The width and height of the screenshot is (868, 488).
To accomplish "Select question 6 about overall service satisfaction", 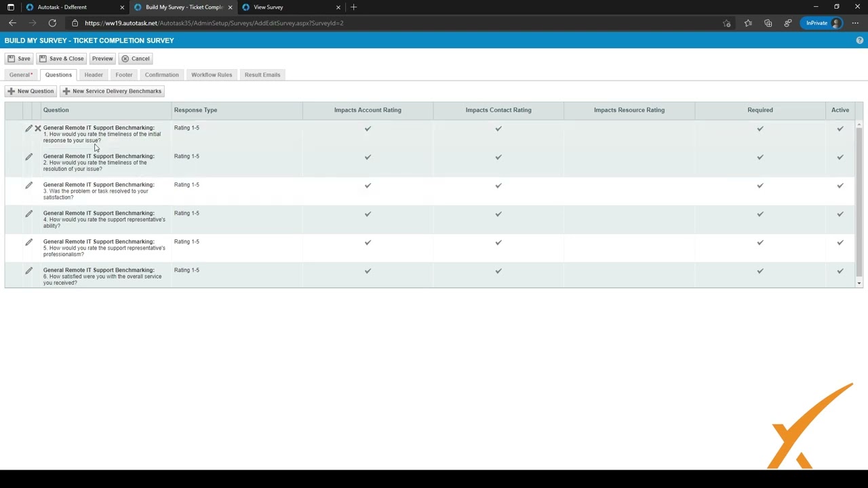I will pyautogui.click(x=102, y=277).
